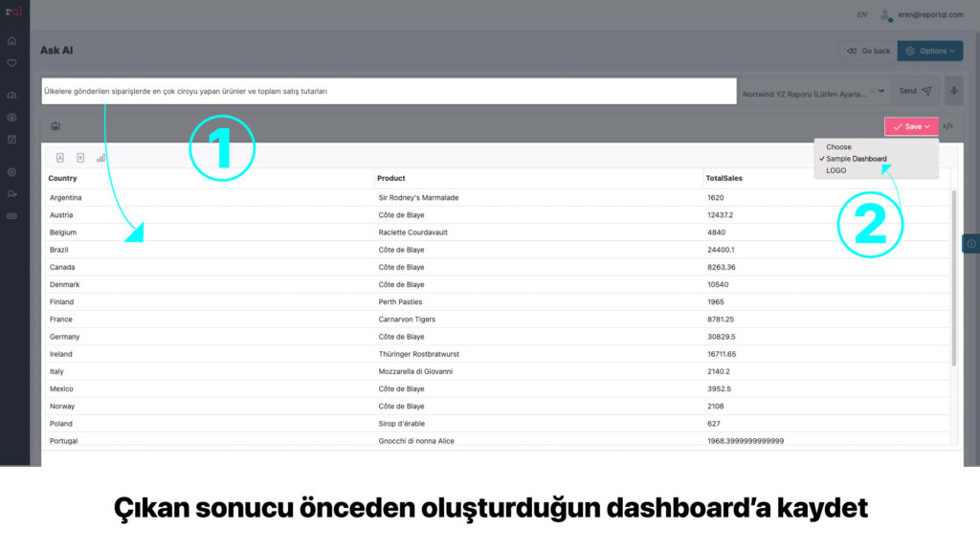Click the info icon on right edge
This screenshot has height=551, width=980.
[x=969, y=244]
